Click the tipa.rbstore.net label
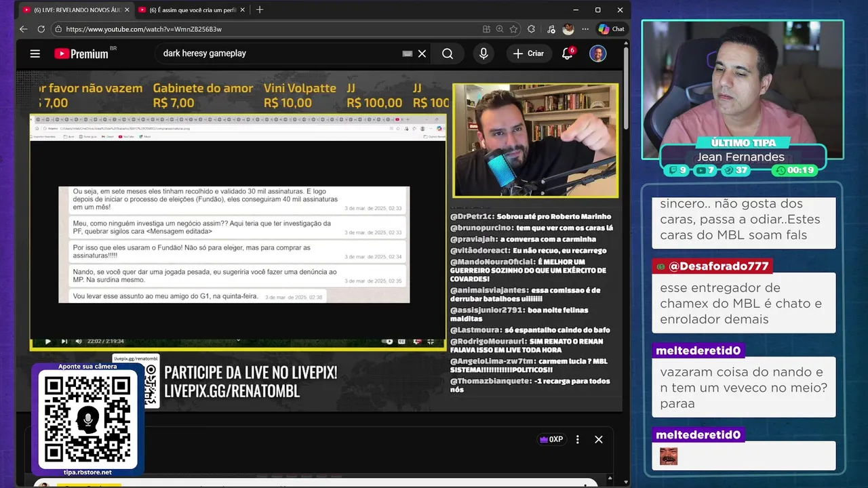 pyautogui.click(x=87, y=472)
